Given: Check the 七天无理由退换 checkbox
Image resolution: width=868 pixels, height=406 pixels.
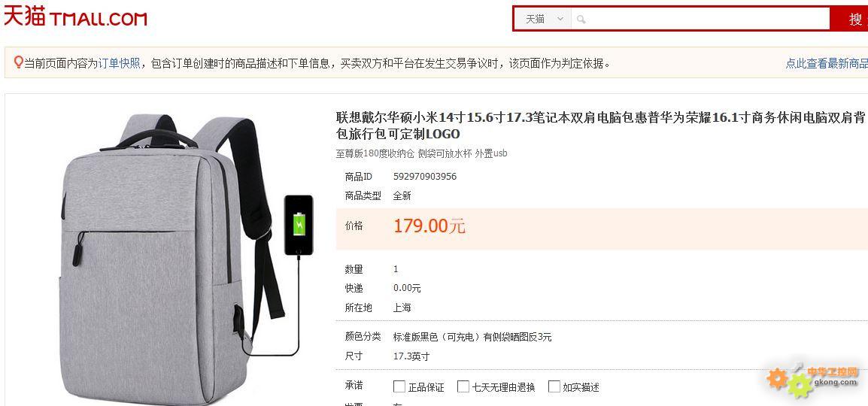Looking at the screenshot, I should tap(463, 386).
